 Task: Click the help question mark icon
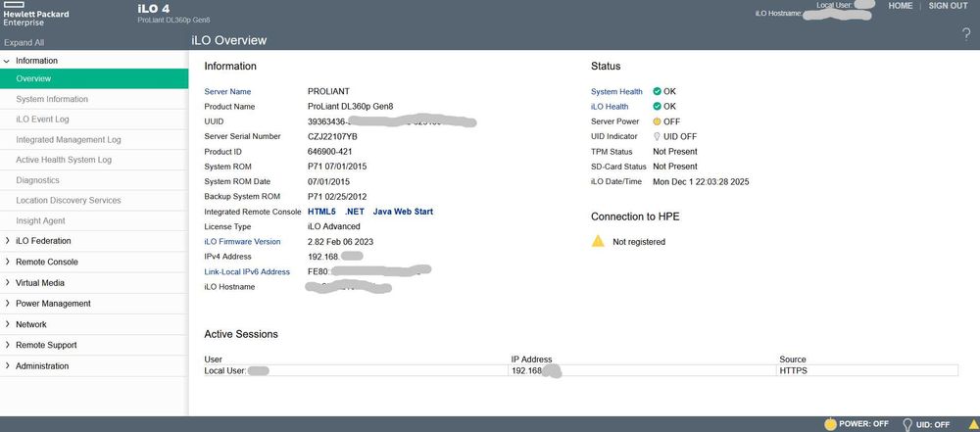(x=967, y=35)
